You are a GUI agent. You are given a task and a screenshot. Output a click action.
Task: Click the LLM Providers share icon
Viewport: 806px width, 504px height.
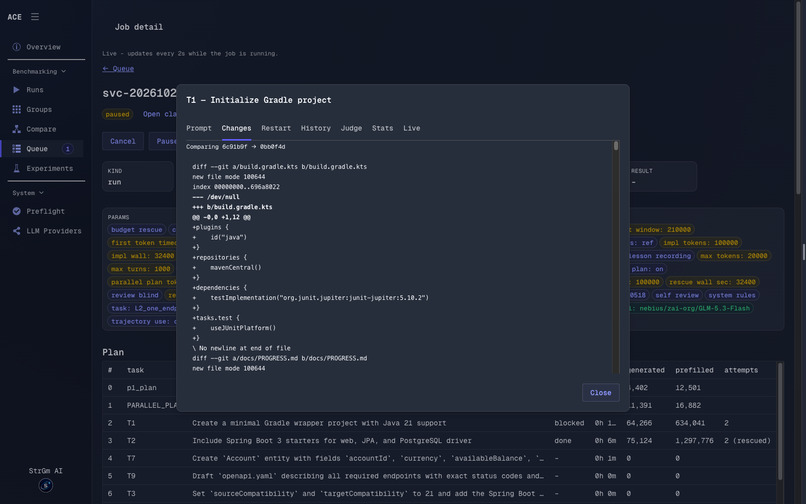point(16,231)
